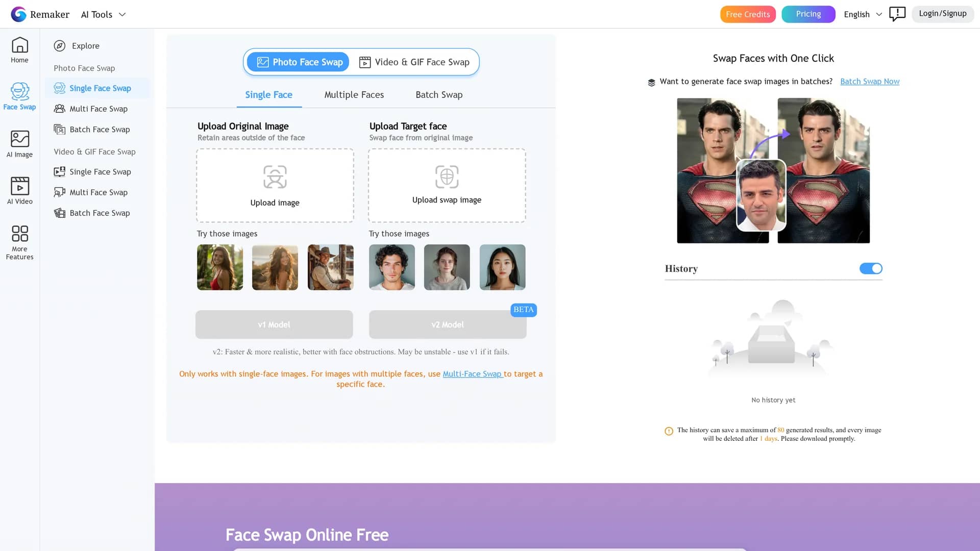Switch to Photo Face Swap mode
The width and height of the screenshot is (980, 551).
pyautogui.click(x=299, y=62)
